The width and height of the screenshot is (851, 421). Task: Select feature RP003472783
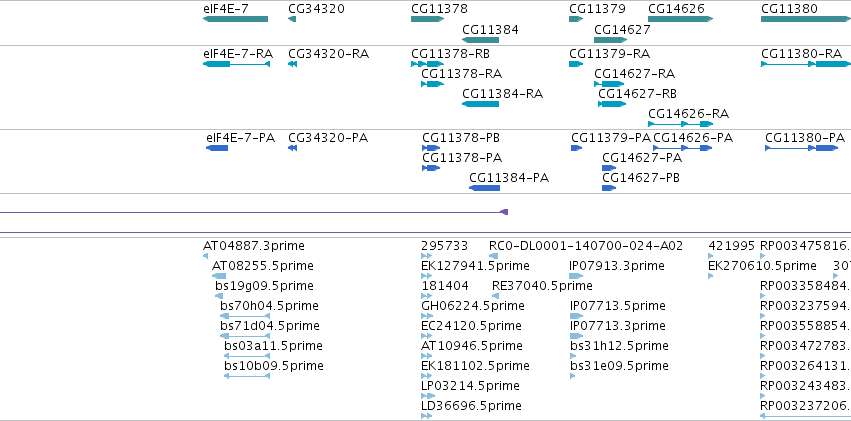763,356
